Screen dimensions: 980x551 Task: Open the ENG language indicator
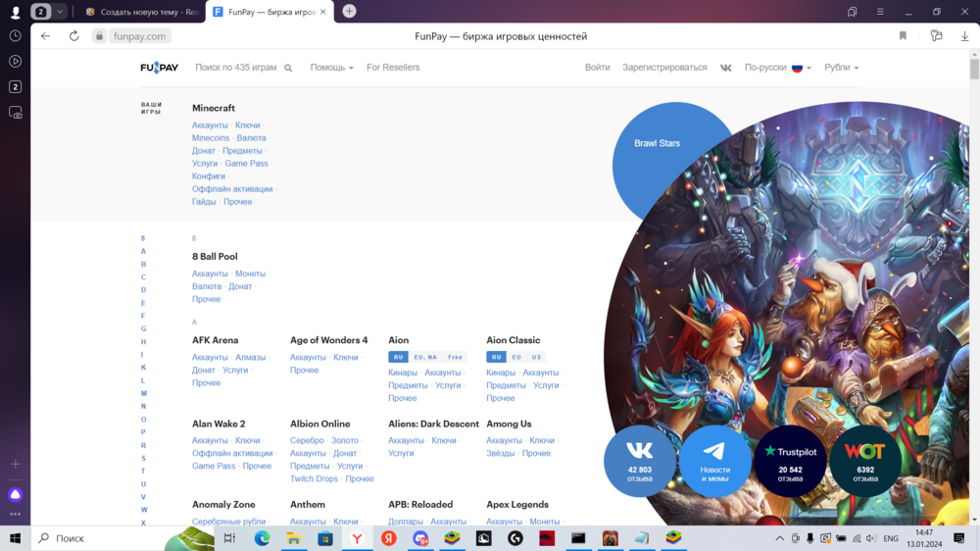click(x=891, y=538)
